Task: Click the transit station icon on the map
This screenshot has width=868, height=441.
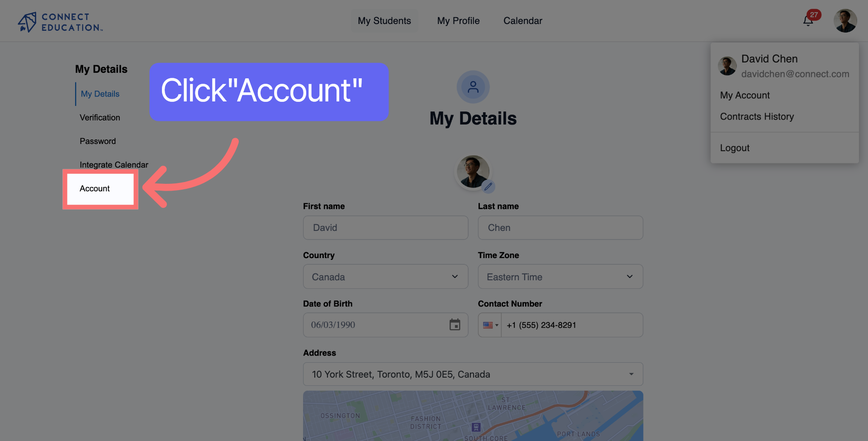Action: 476,427
